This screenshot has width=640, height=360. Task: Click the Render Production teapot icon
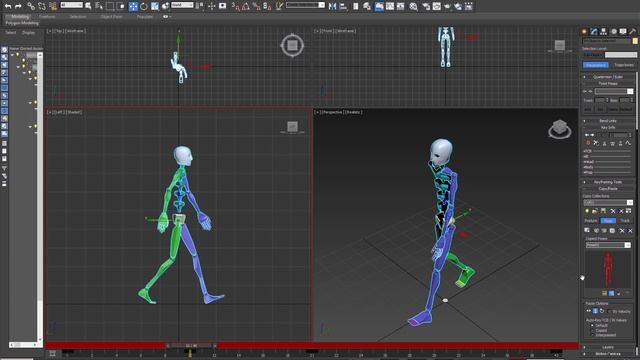[x=448, y=6]
